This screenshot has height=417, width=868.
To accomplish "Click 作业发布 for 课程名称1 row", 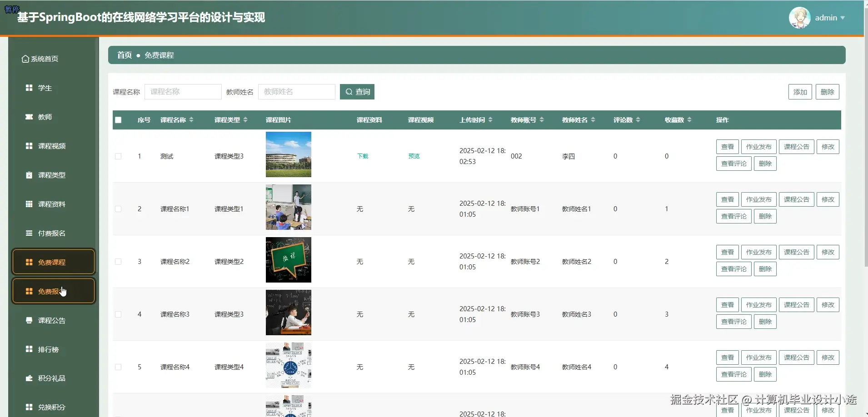I will click(x=759, y=199).
